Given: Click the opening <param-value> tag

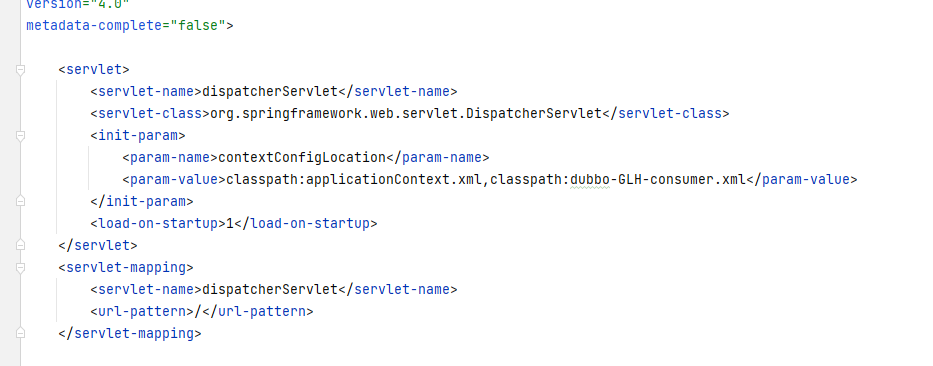Looking at the screenshot, I should 174,180.
